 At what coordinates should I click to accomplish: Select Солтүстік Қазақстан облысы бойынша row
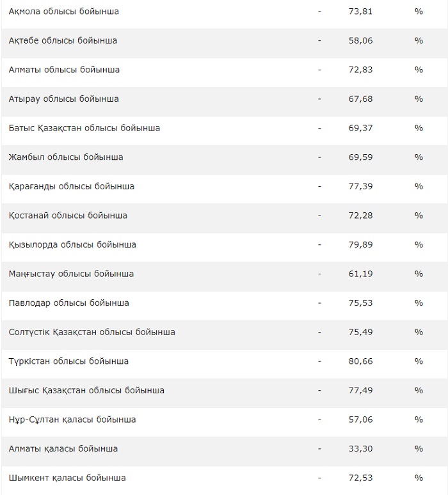(92, 332)
